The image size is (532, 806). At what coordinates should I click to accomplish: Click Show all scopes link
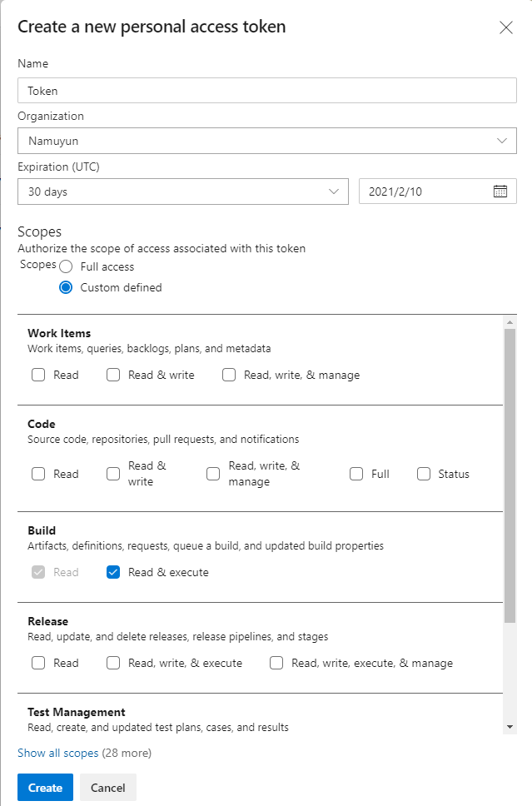[x=57, y=754]
